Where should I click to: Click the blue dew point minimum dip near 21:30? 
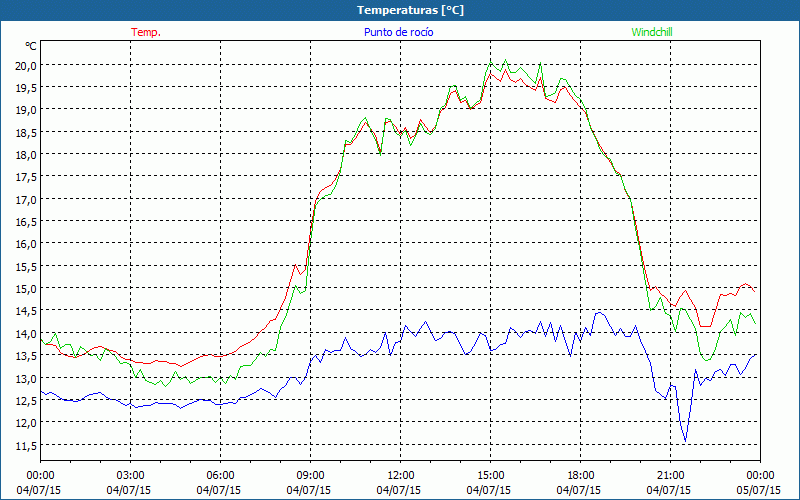point(685,441)
